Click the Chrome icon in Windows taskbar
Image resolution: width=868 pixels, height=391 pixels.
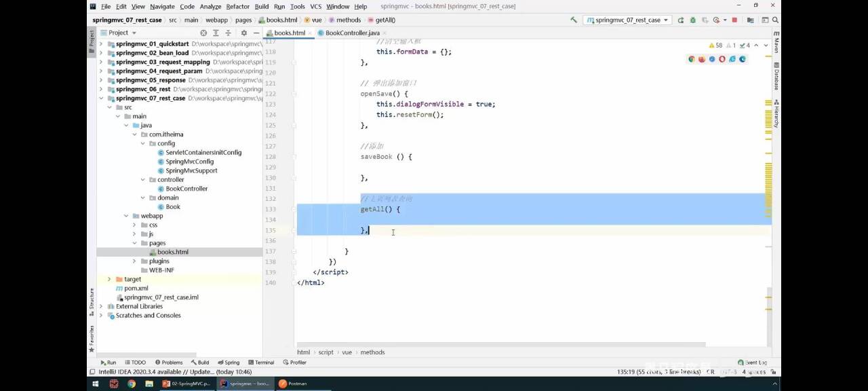point(132,384)
